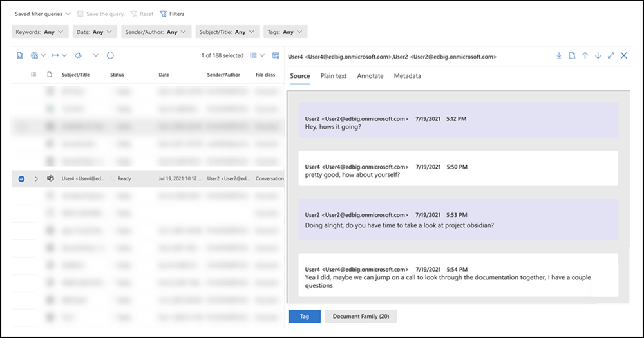The width and height of the screenshot is (644, 338).
Task: Click the refresh icon in the list toolbar
Action: pos(110,56)
